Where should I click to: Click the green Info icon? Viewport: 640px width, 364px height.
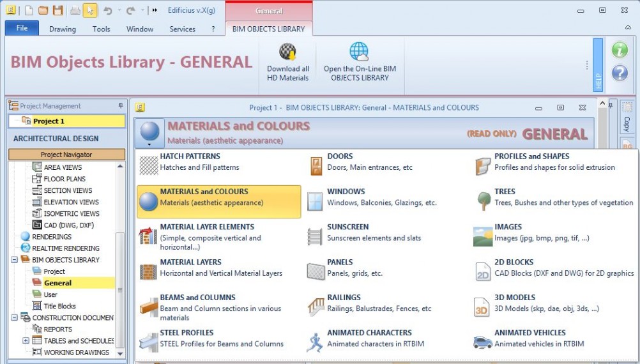coord(620,50)
